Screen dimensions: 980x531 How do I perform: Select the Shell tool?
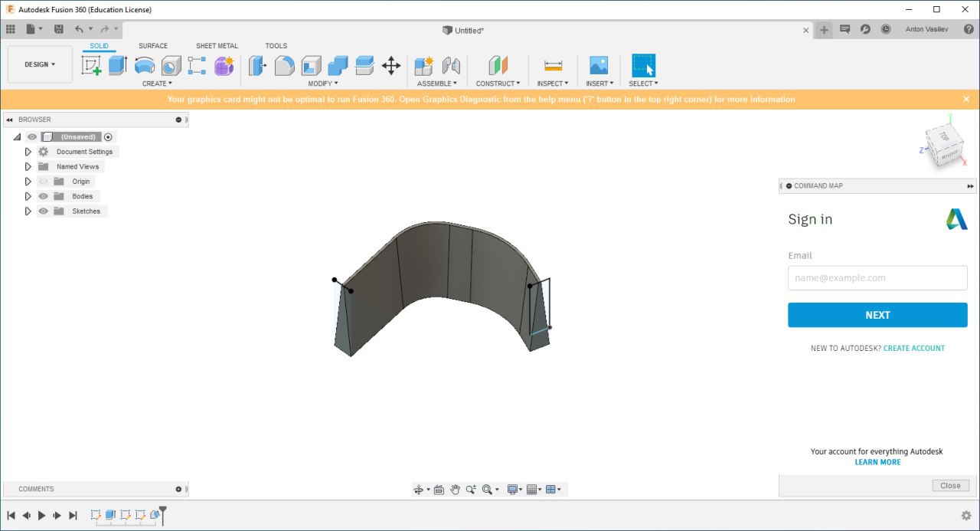311,65
